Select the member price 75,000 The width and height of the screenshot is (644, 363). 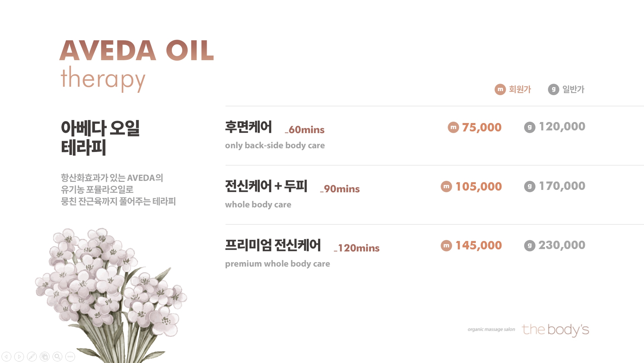(x=481, y=127)
